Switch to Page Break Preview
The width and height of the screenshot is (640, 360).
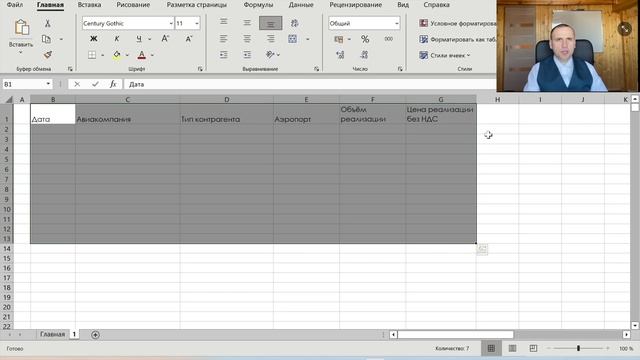click(533, 348)
